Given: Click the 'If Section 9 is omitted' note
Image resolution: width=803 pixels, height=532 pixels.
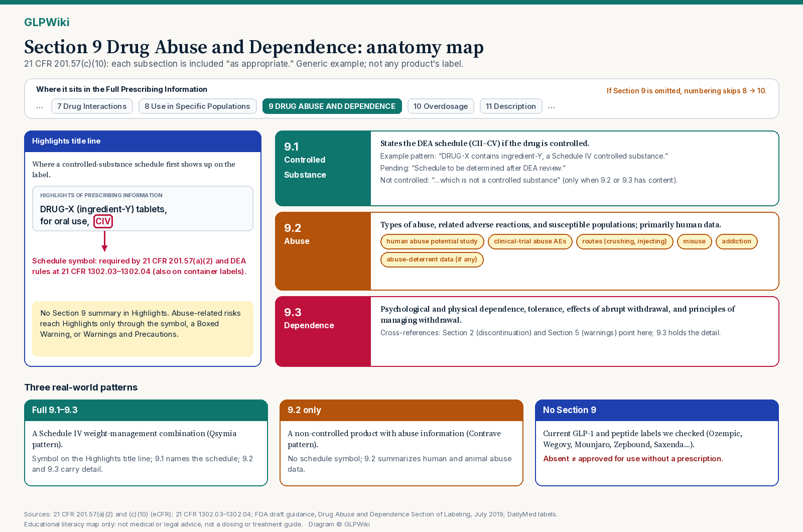Looking at the screenshot, I should [x=686, y=91].
